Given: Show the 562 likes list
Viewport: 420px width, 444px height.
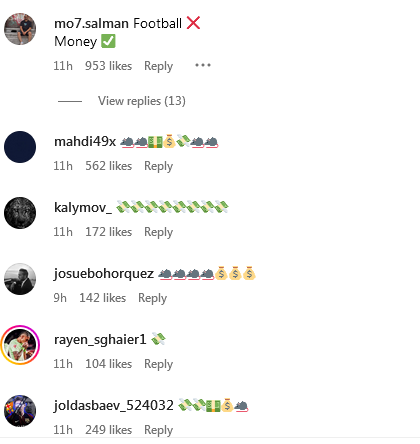Looking at the screenshot, I should [x=109, y=166].
